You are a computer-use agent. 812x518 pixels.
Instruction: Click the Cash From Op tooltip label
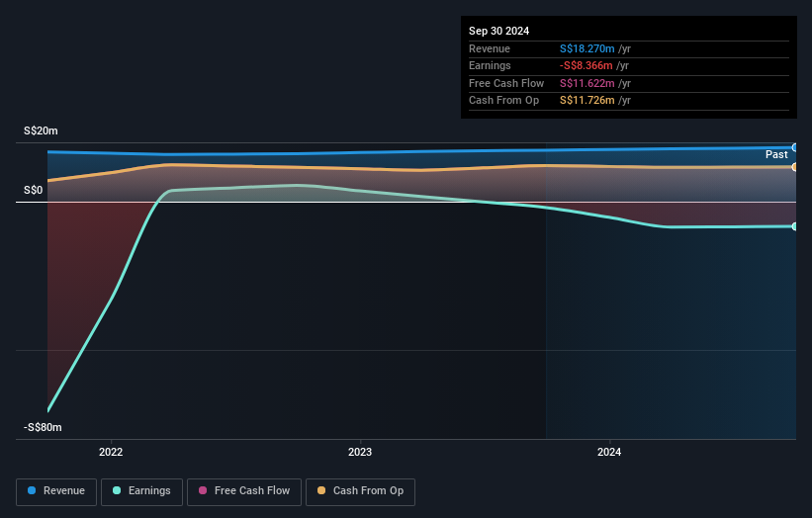coord(503,101)
